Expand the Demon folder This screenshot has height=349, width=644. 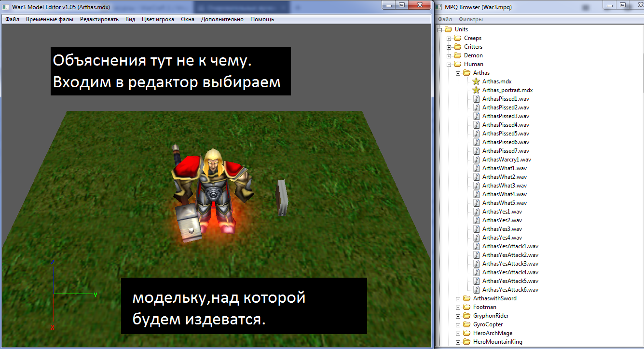pyautogui.click(x=449, y=55)
